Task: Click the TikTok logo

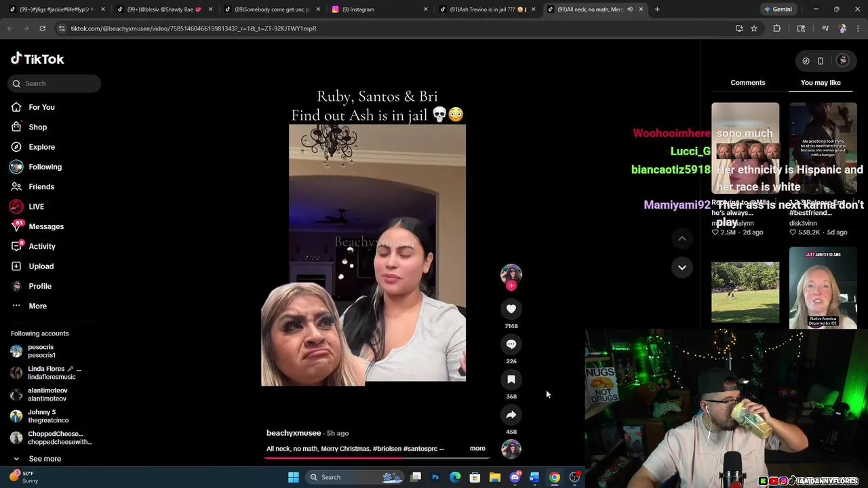Action: (x=37, y=59)
